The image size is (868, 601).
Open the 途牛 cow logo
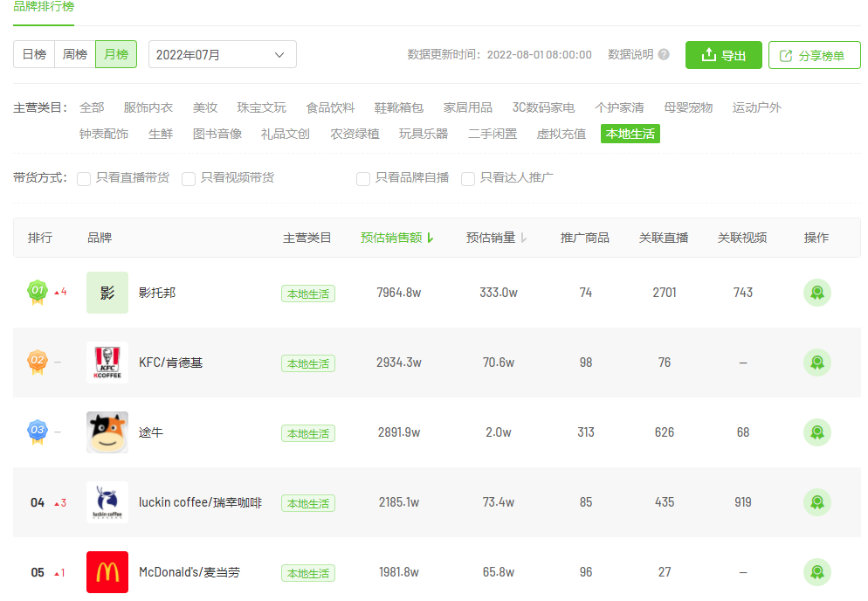coord(107,432)
